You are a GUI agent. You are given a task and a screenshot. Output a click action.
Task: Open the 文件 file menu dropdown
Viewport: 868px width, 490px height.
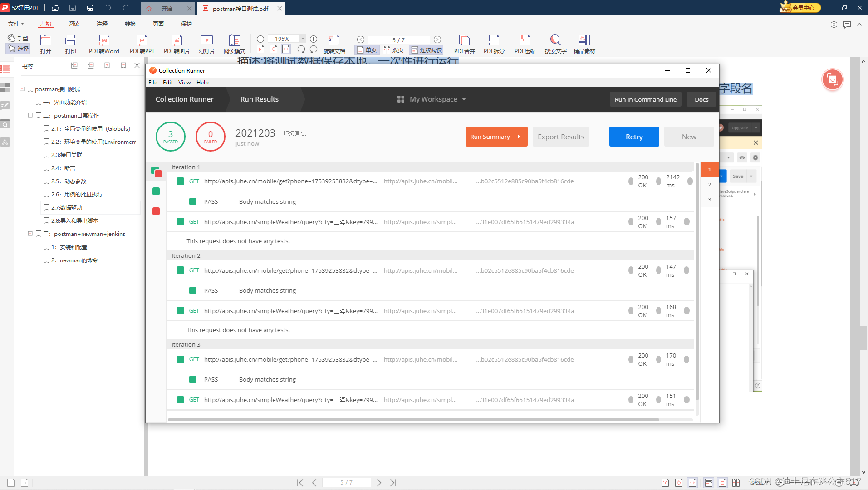16,24
